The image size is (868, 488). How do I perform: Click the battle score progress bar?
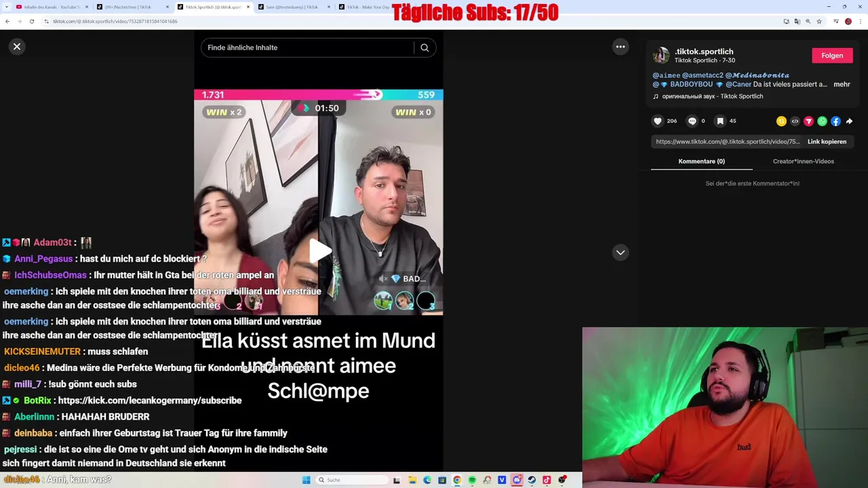319,95
